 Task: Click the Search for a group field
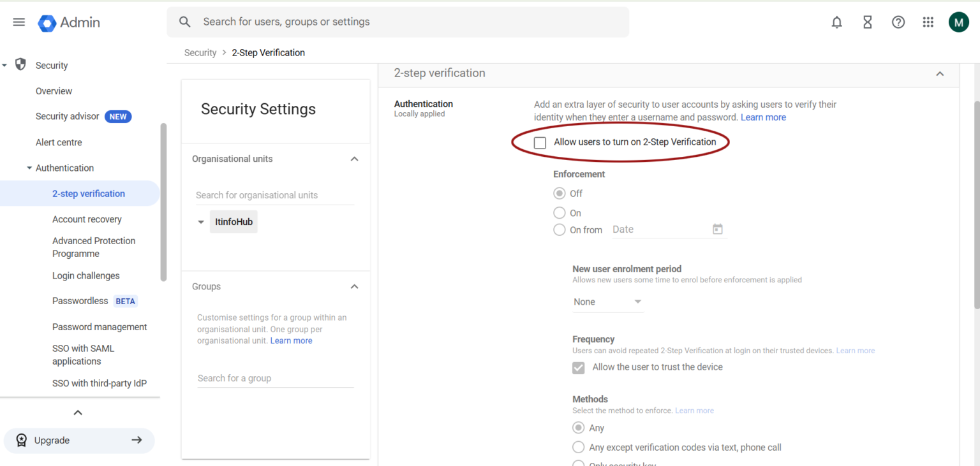coord(255,377)
